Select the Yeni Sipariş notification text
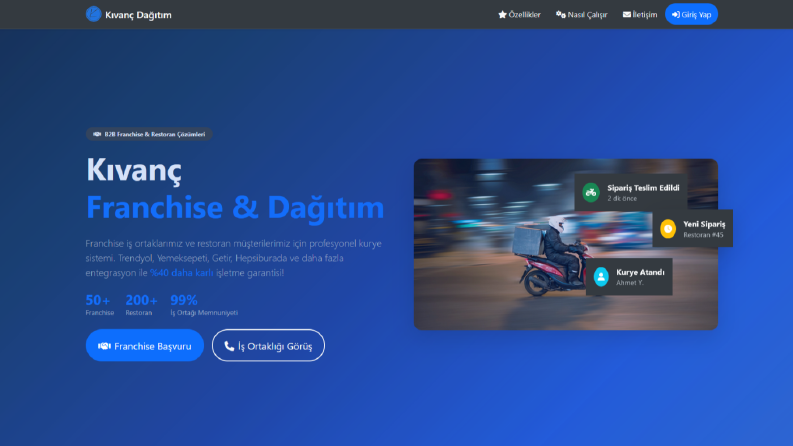Screen dimensions: 793x446 704,224
